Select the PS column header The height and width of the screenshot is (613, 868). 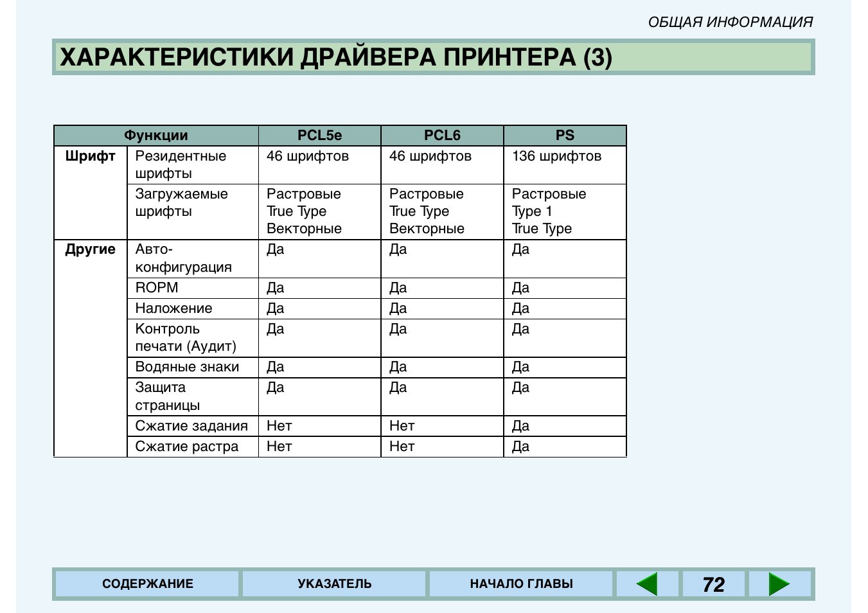coord(565,136)
